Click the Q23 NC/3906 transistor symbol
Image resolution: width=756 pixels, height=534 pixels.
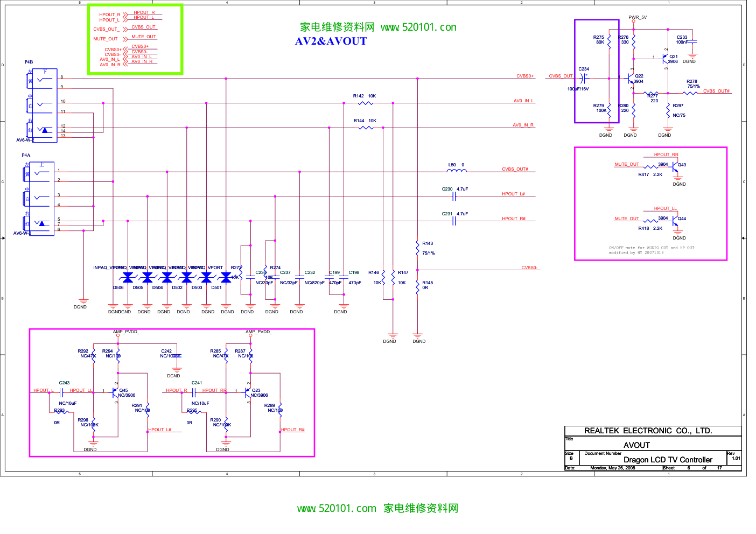(x=248, y=392)
